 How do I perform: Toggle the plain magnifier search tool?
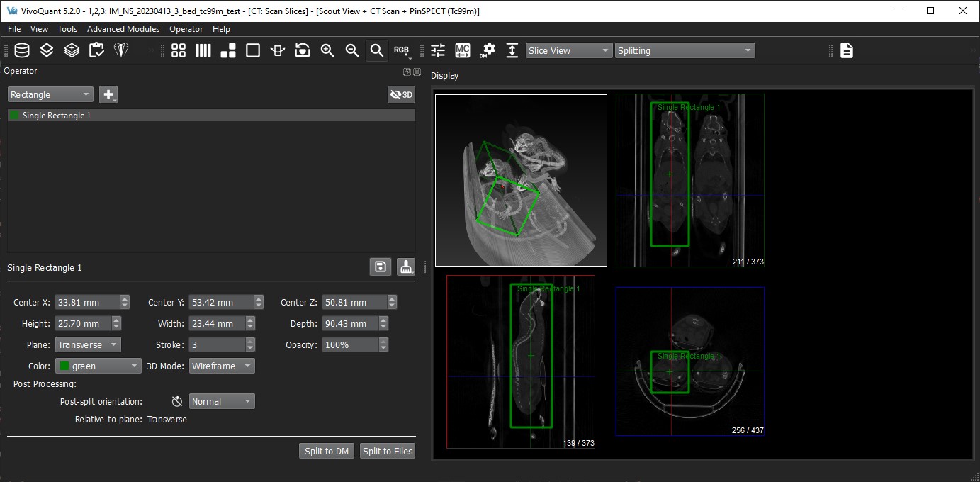coord(377,50)
